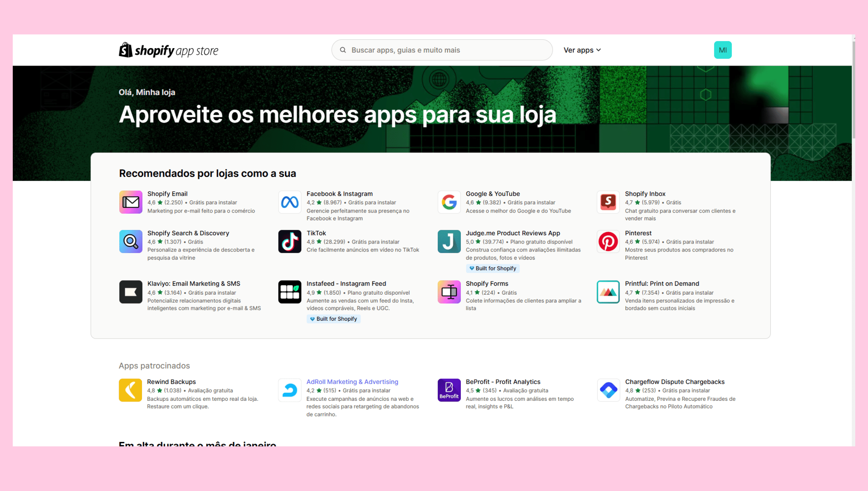Open the Facebook & Instagram Meta icon
This screenshot has width=868, height=491.
(289, 202)
